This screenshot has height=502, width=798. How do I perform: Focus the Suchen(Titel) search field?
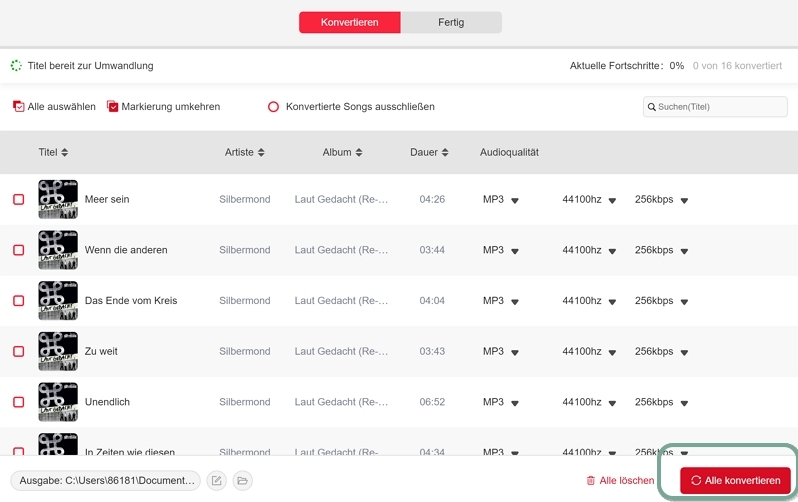715,107
